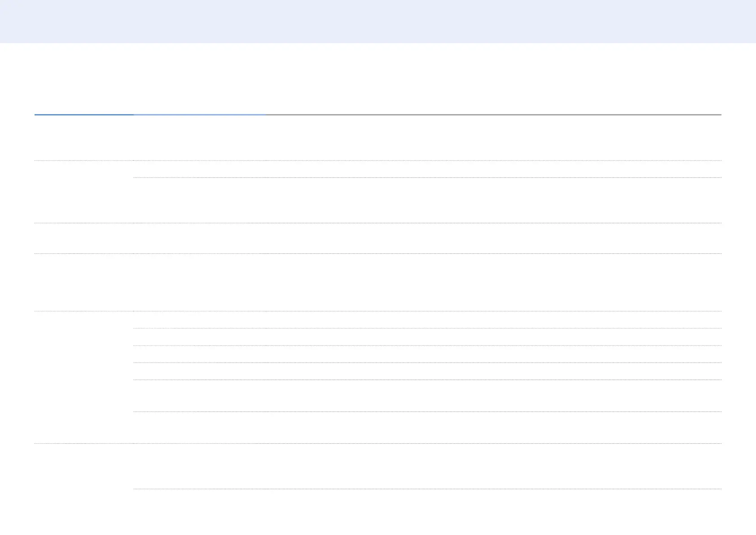Select the tall full-width third body row
Image resolution: width=756 pixels, height=535 pixels.
(x=378, y=282)
